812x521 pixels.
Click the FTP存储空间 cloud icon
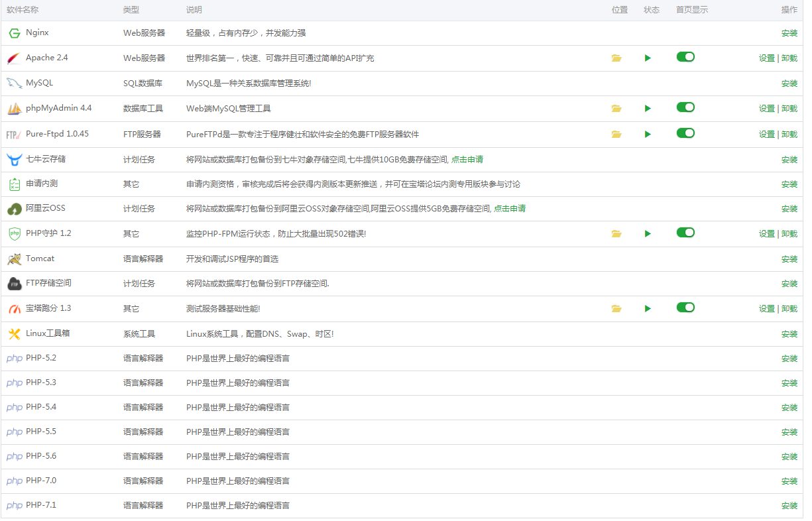pos(15,284)
